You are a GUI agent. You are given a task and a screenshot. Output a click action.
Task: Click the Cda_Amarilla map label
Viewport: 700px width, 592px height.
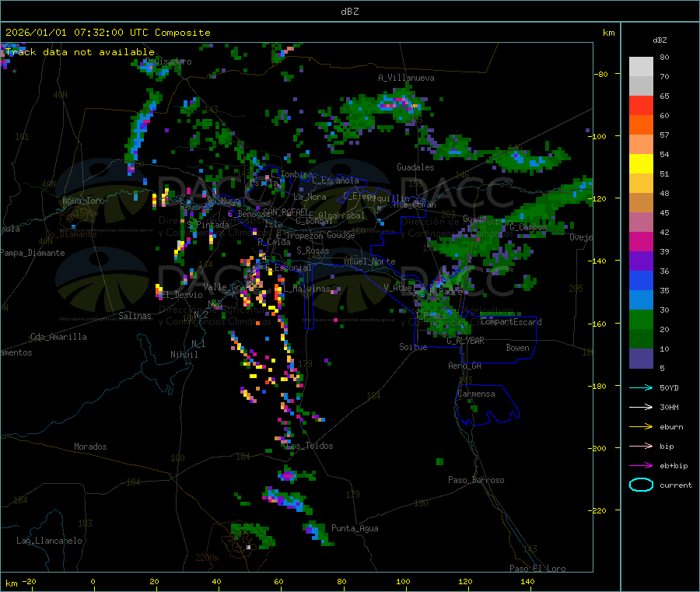(58, 337)
